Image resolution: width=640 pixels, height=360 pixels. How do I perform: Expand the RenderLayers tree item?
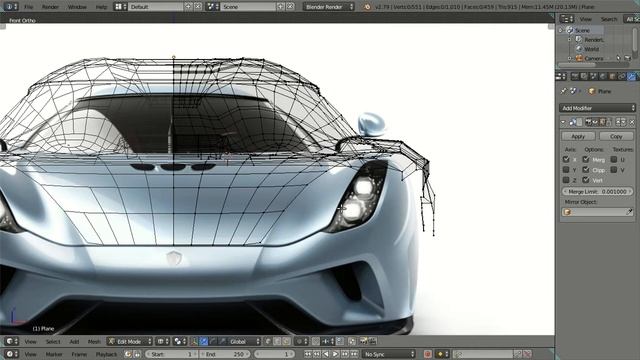pyautogui.click(x=570, y=40)
